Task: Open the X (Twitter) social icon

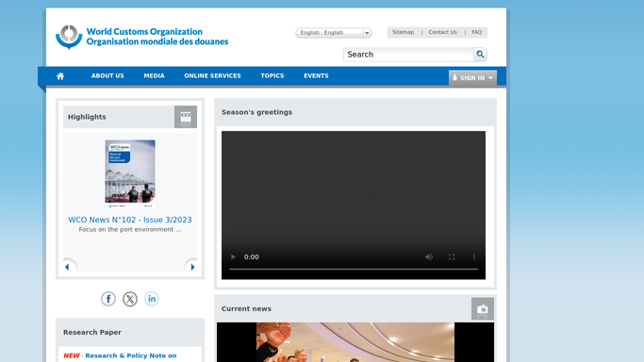Action: point(130,299)
